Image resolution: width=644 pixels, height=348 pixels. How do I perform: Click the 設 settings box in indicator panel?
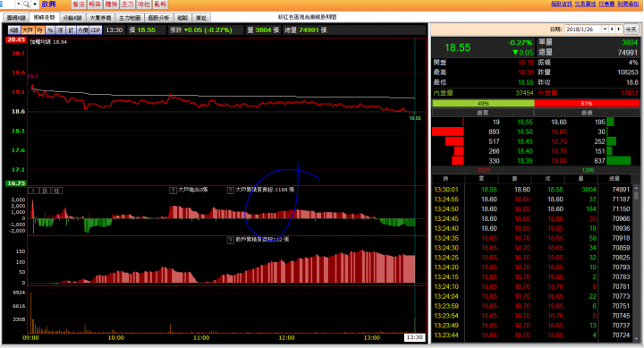point(46,191)
